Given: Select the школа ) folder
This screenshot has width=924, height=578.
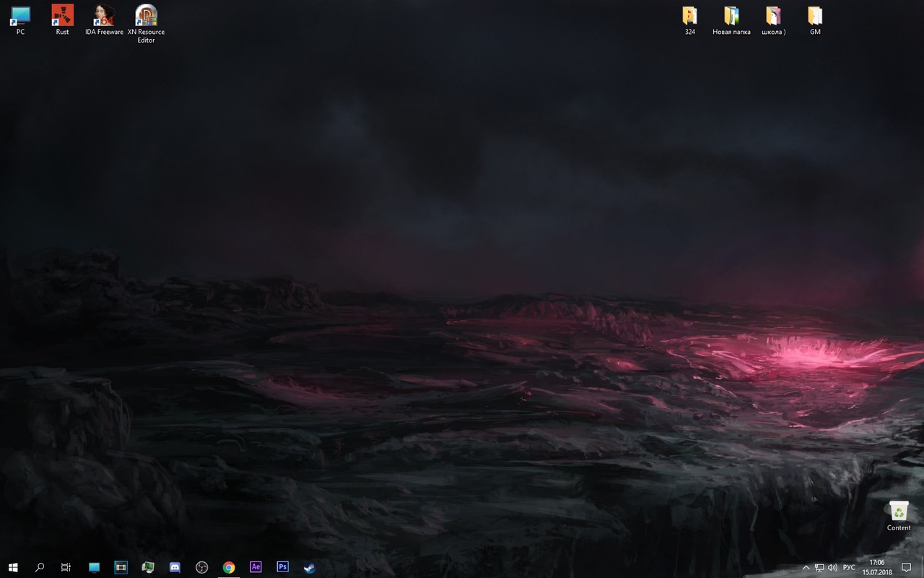Looking at the screenshot, I should click(773, 21).
